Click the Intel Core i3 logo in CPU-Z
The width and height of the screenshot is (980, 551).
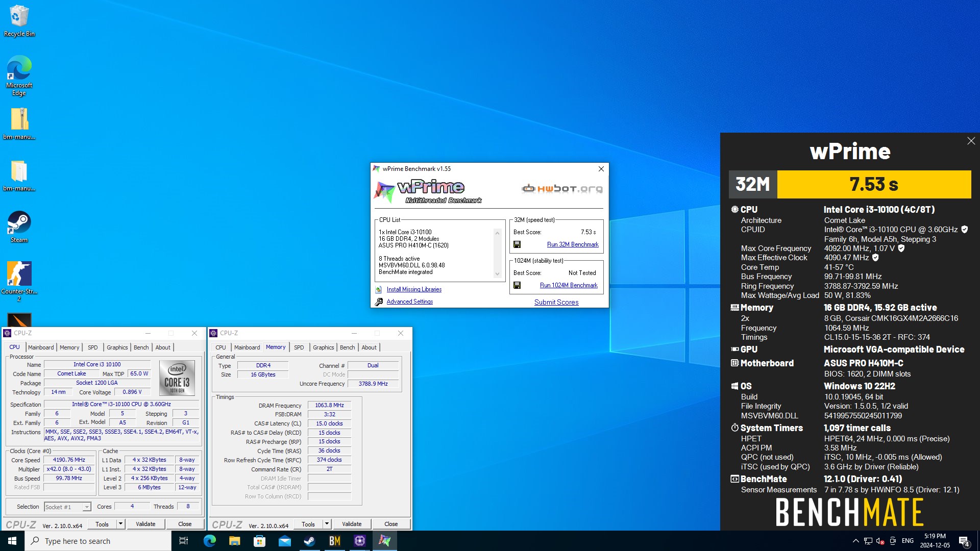[x=177, y=378]
